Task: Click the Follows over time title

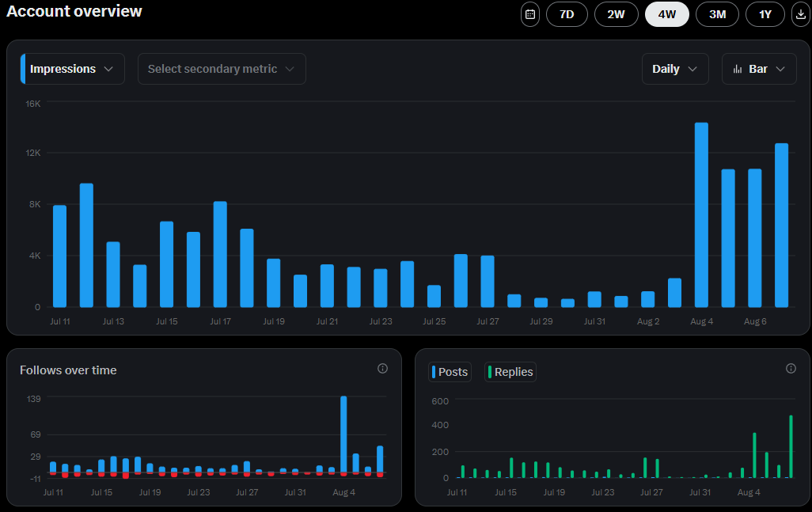Action: point(68,370)
